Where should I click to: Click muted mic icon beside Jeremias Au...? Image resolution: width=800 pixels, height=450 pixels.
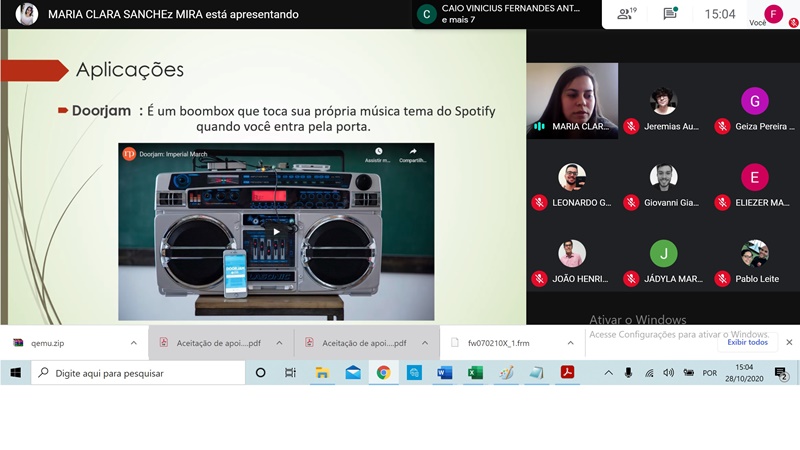point(631,126)
